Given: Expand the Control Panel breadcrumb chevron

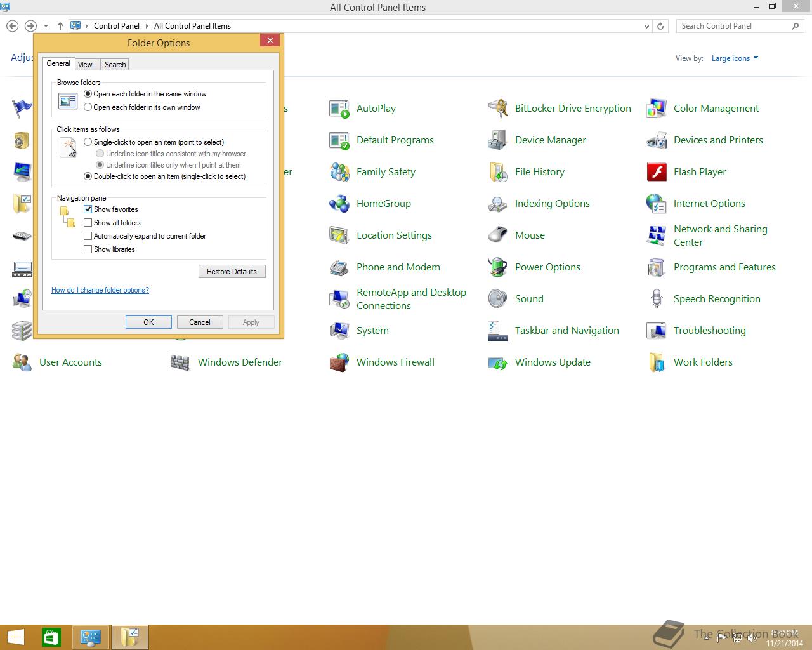Looking at the screenshot, I should [147, 26].
